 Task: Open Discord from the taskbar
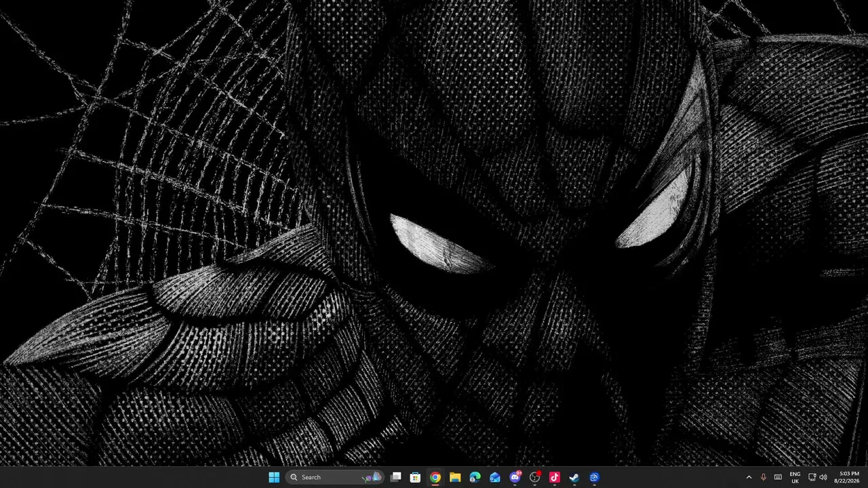point(515,477)
